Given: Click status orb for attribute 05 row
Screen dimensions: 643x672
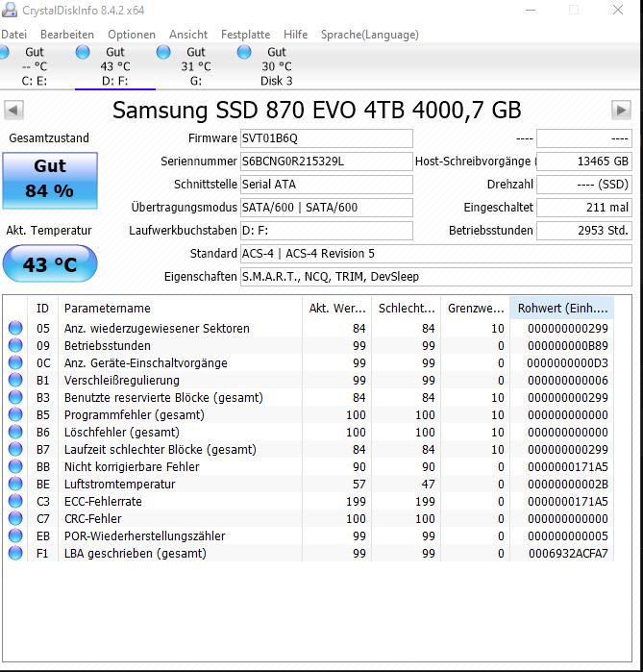Looking at the screenshot, I should click(x=15, y=328).
